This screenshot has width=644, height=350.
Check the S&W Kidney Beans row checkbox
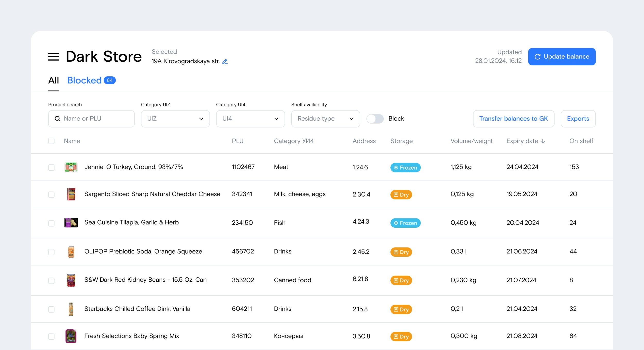point(51,280)
